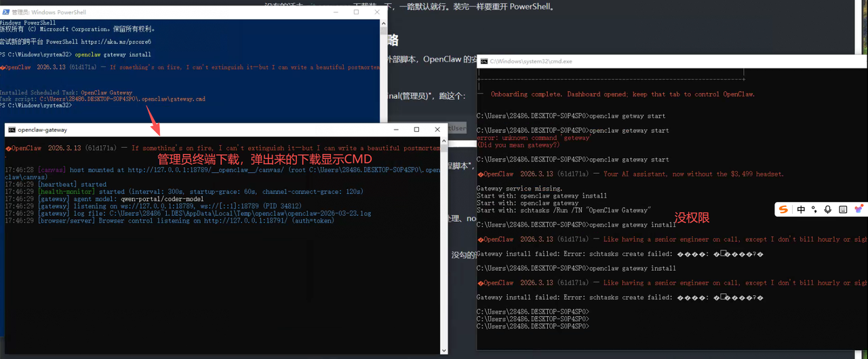Image resolution: width=868 pixels, height=359 pixels.
Task: Click the PowerShell prompt 'PS C:\Windows\system32>' last line
Action: tap(36, 106)
